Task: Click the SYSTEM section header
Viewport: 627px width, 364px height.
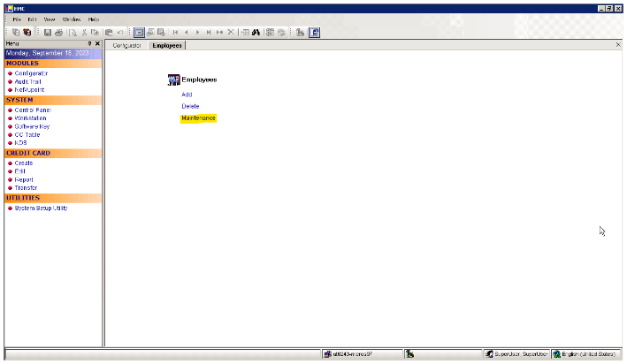Action: [x=53, y=100]
